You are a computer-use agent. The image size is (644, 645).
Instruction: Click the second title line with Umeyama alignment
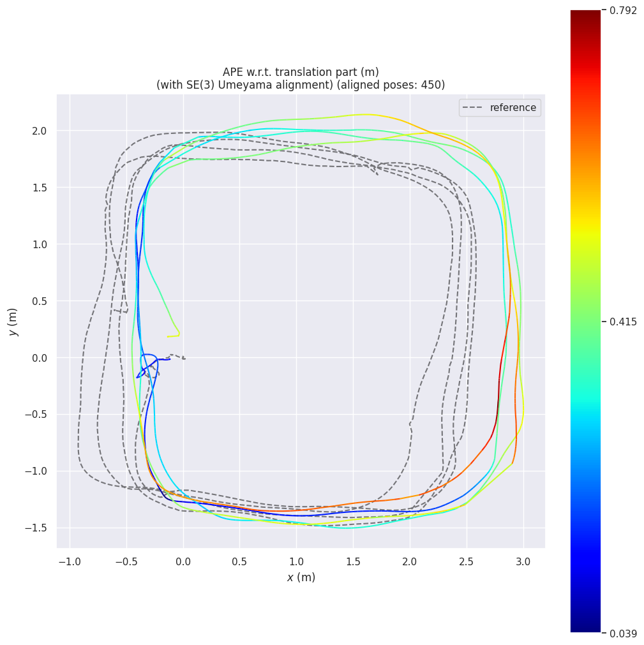coord(301,85)
